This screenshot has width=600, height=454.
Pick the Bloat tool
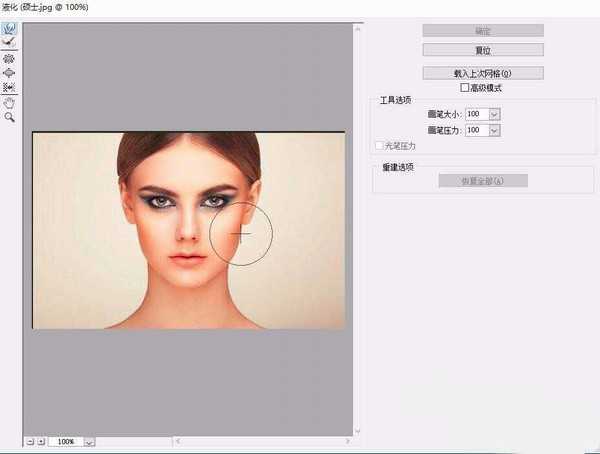click(x=10, y=73)
